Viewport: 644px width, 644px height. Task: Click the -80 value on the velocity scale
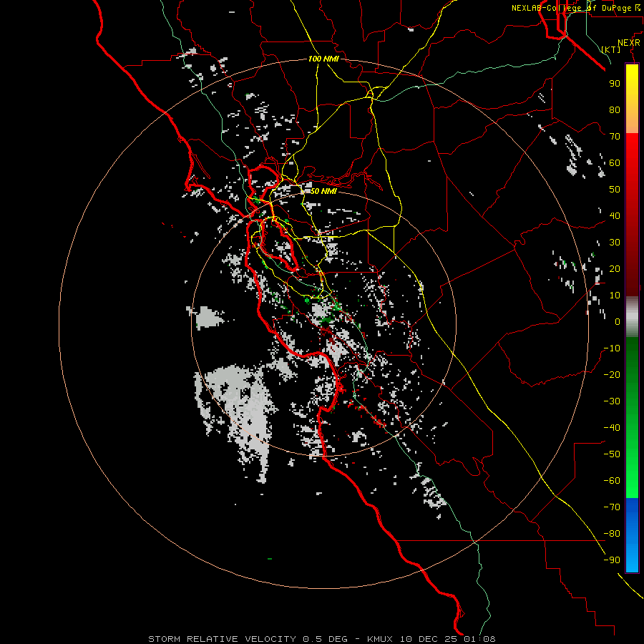612,534
